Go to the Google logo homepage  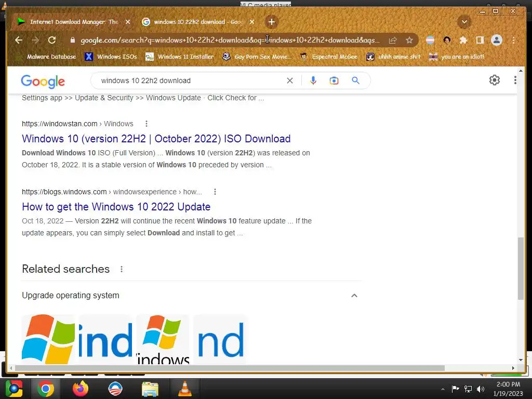tap(43, 82)
